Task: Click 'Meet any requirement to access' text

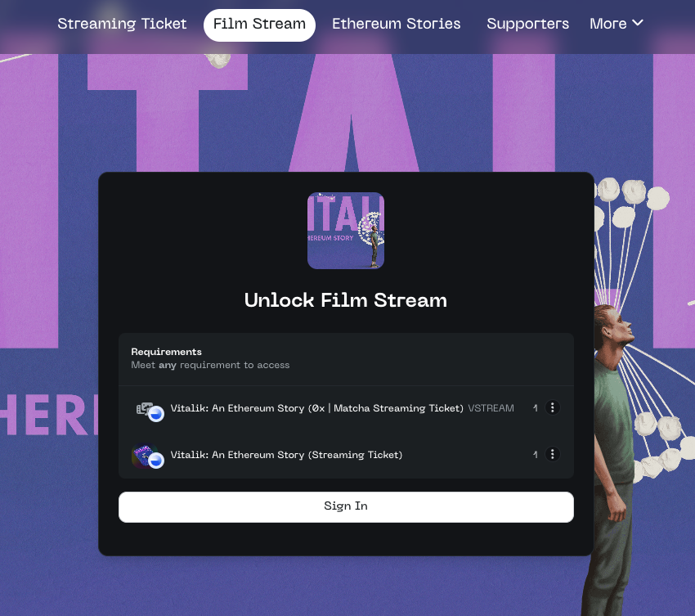Action: click(210, 366)
